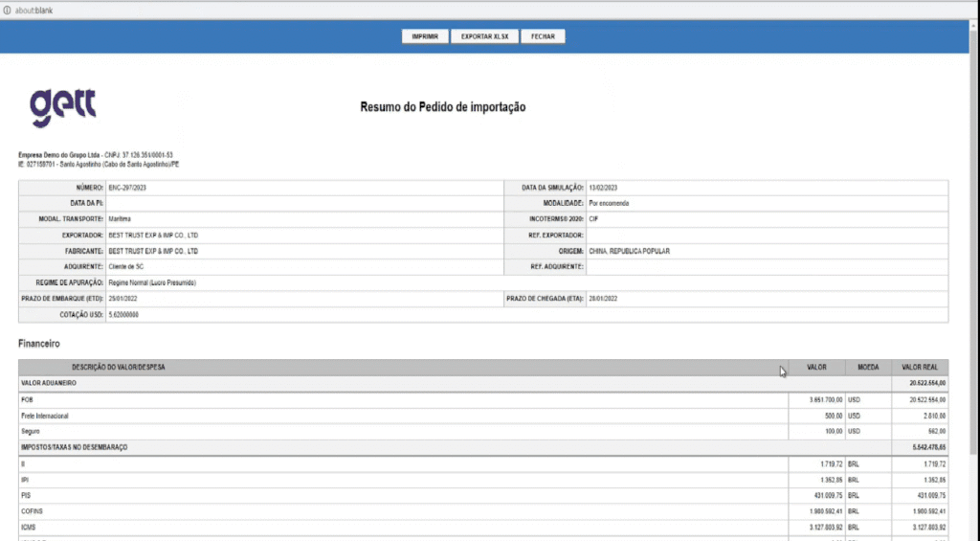Click the MOEDA column header
980x541 pixels.
point(867,367)
